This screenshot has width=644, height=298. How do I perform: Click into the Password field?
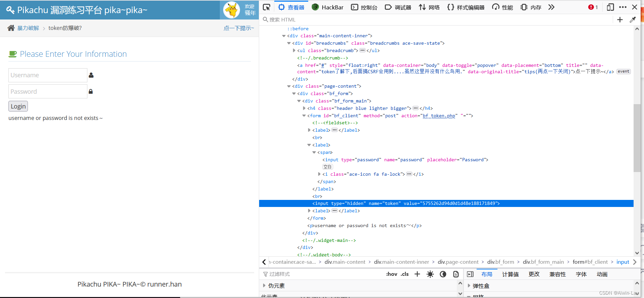48,91
